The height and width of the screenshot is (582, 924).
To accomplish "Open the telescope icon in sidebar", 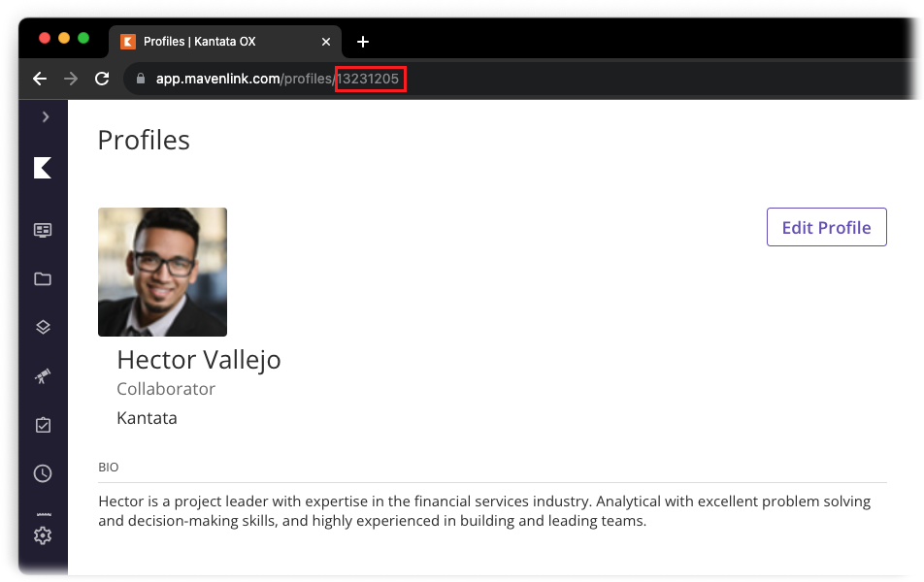I will (x=43, y=375).
